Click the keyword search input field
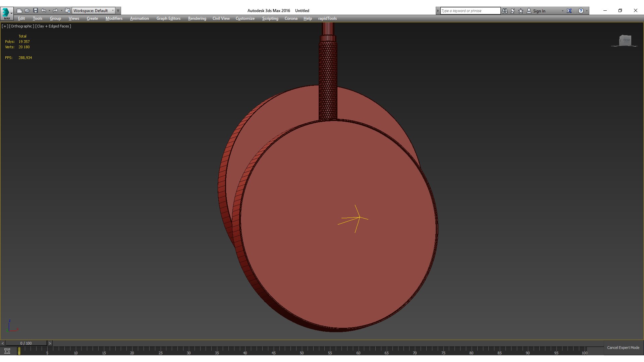 click(x=470, y=11)
